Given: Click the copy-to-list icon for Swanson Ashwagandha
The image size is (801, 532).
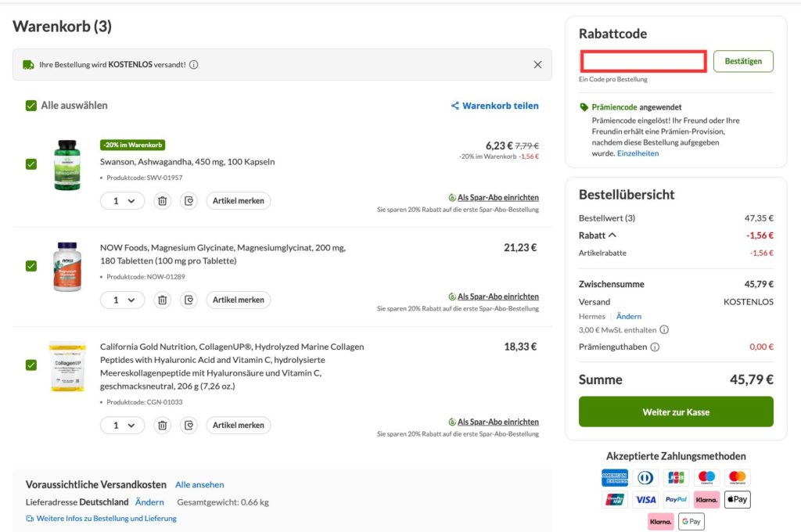Looking at the screenshot, I should (189, 201).
